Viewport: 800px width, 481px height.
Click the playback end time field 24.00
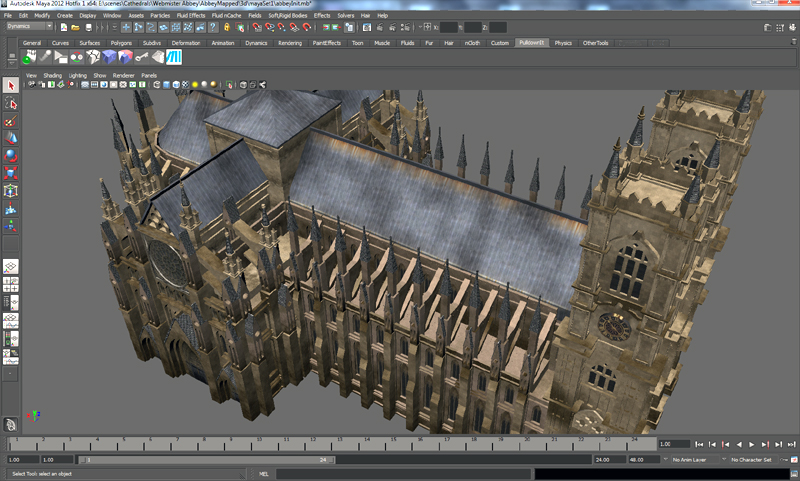tap(610, 460)
